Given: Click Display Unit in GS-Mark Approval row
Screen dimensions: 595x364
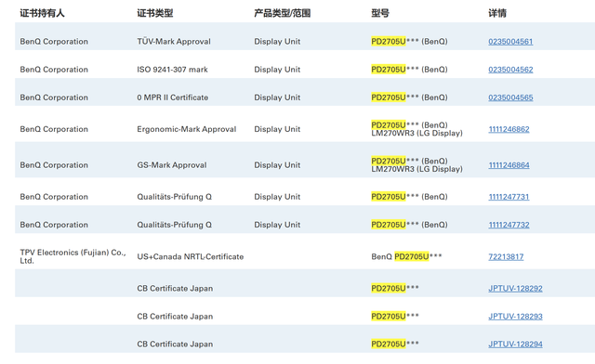Looking at the screenshot, I should [x=277, y=165].
